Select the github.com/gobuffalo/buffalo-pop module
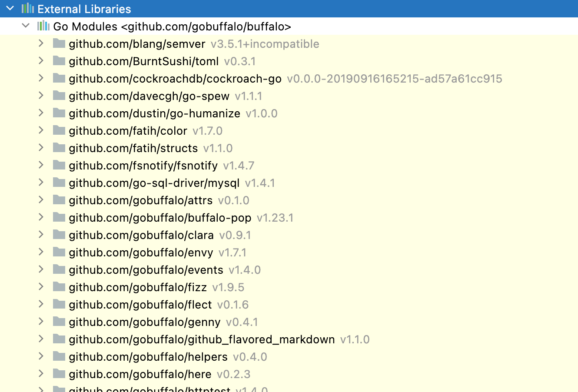Viewport: 578px width, 392px height. tap(160, 217)
